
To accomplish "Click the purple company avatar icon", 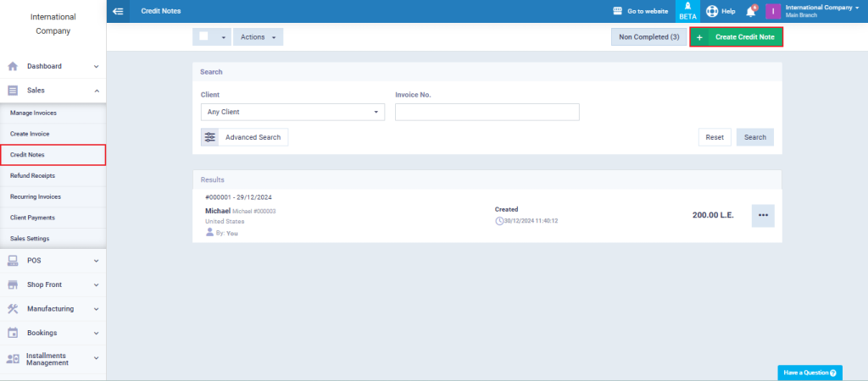I will (773, 11).
